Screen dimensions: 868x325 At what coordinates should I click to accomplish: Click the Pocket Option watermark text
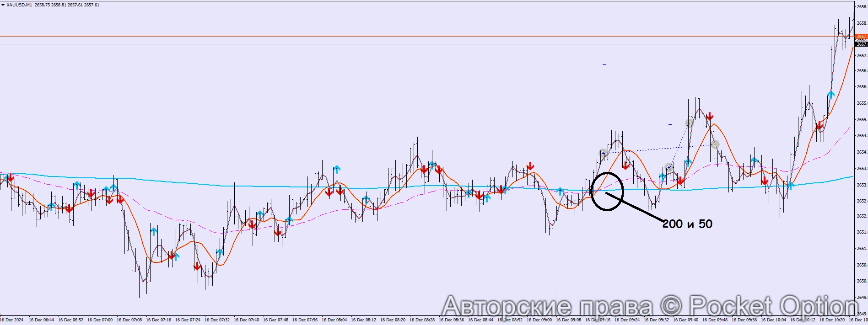tap(650, 306)
